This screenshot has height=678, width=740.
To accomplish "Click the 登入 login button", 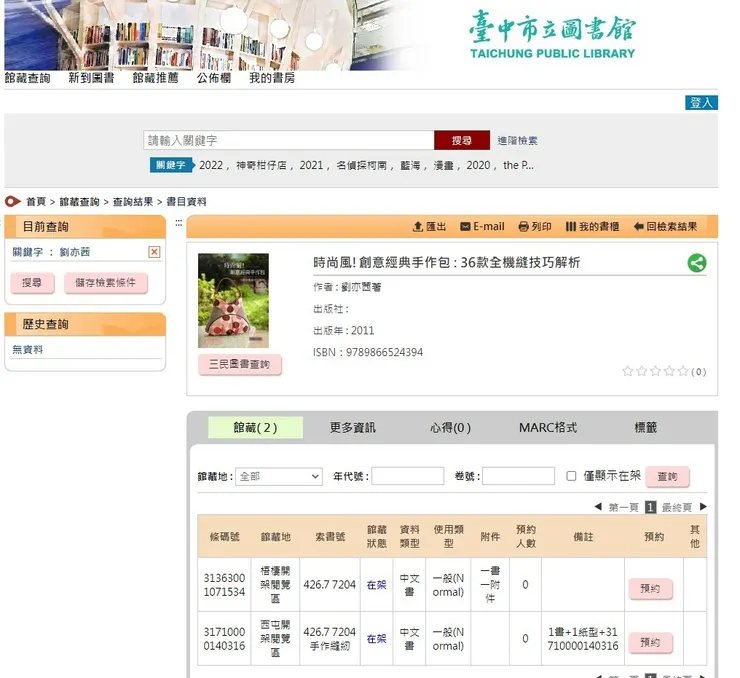I will tap(701, 102).
